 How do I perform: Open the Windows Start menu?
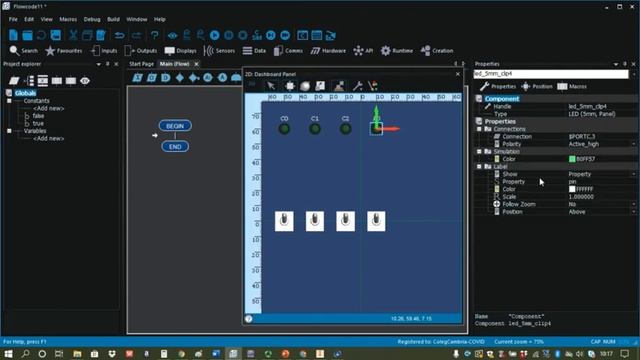(x=8, y=353)
